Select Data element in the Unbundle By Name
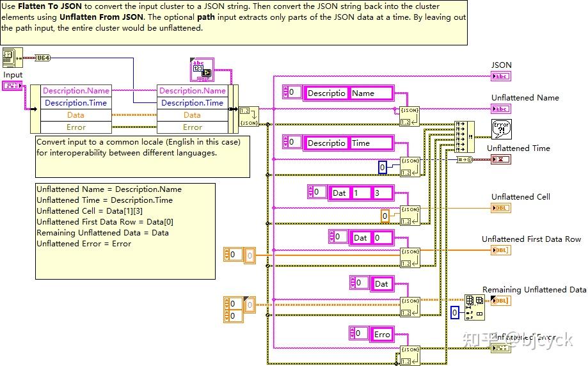Screen dimensions: 588x366 click(75, 115)
